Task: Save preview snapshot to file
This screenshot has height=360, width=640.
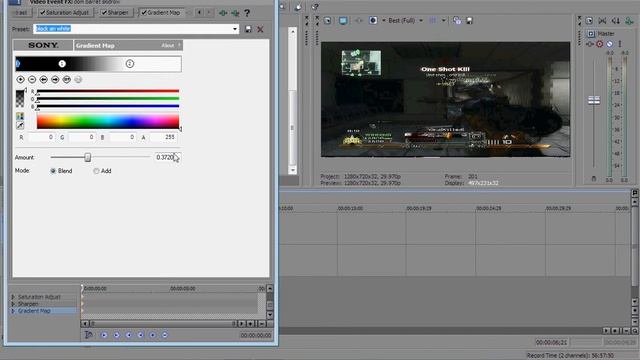Action: pyautogui.click(x=469, y=20)
